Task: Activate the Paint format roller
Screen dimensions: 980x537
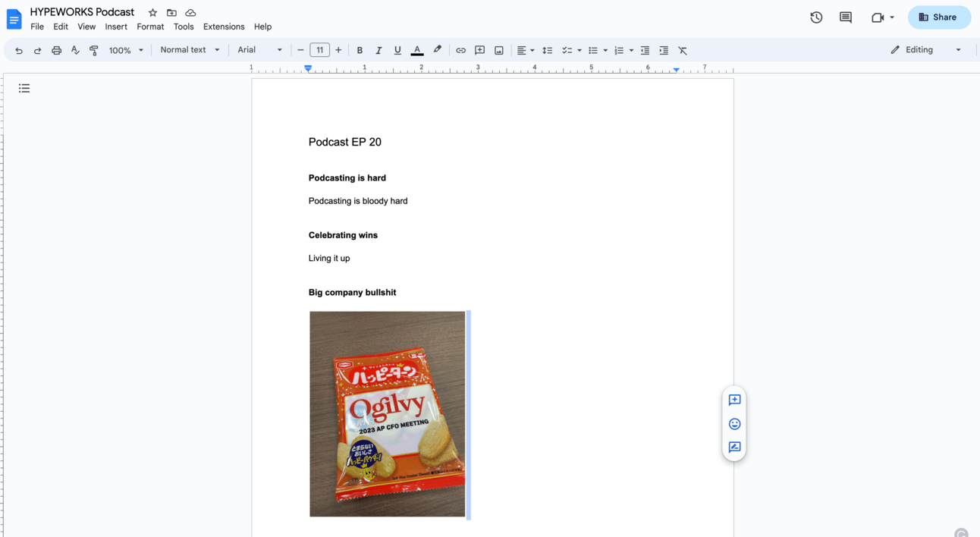Action: (94, 50)
